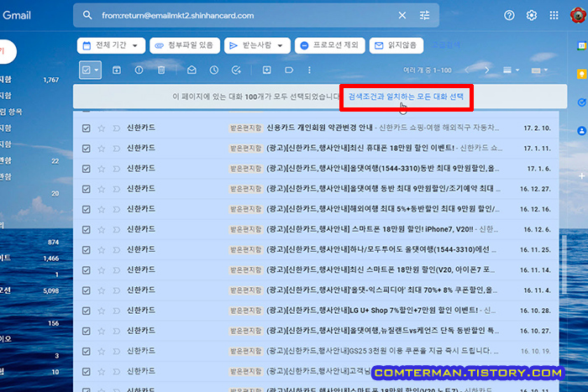Open sidebar folder with 22 count
588x392 pixels.
point(30,161)
